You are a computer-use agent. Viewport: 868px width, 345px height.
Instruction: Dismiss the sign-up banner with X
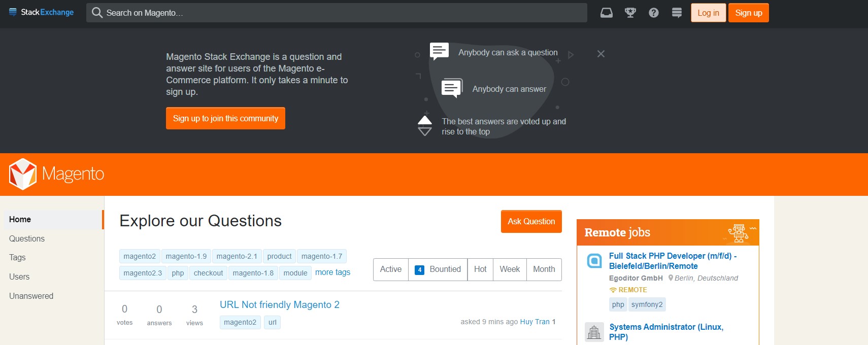tap(600, 54)
